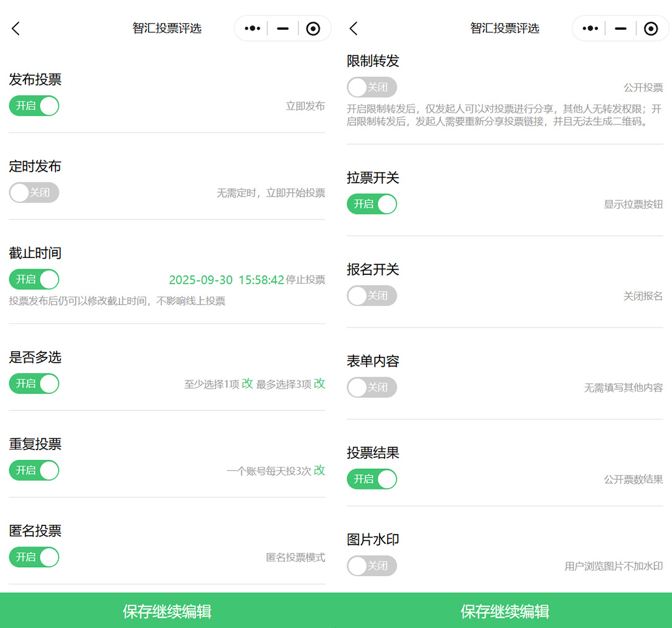Enable the 图片水印 watermark toggle
The height and width of the screenshot is (628, 672).
[371, 566]
